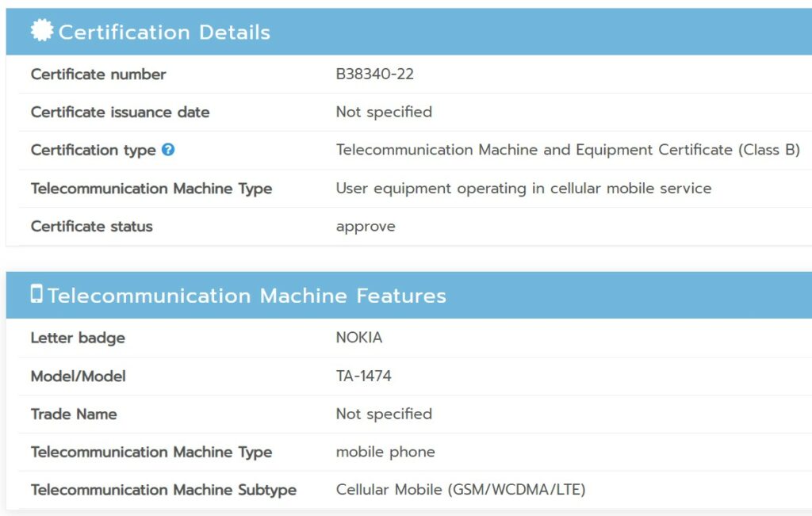812x516 pixels.
Task: Select the Class B certificate type value
Action: [568, 150]
